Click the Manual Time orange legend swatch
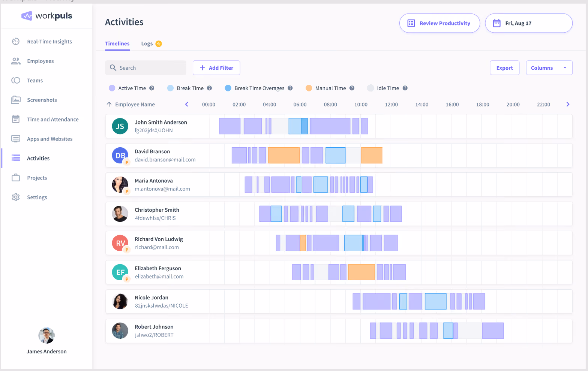The height and width of the screenshot is (371, 588). (309, 88)
